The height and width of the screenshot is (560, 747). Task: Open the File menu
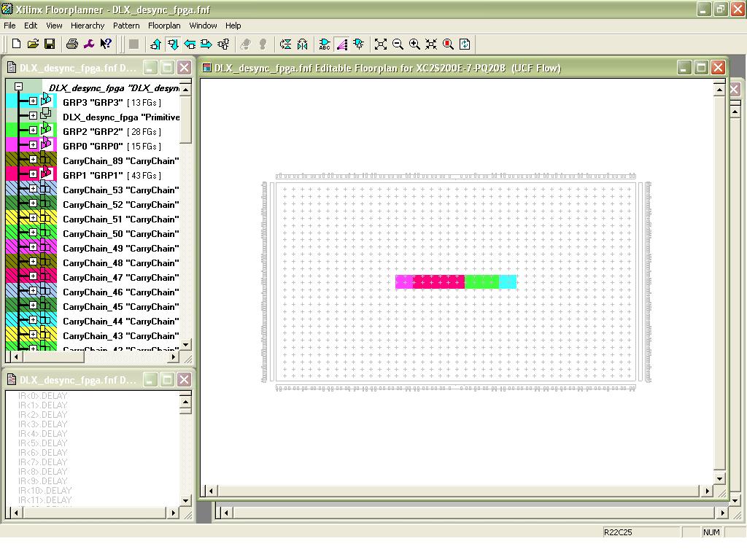pos(9,26)
